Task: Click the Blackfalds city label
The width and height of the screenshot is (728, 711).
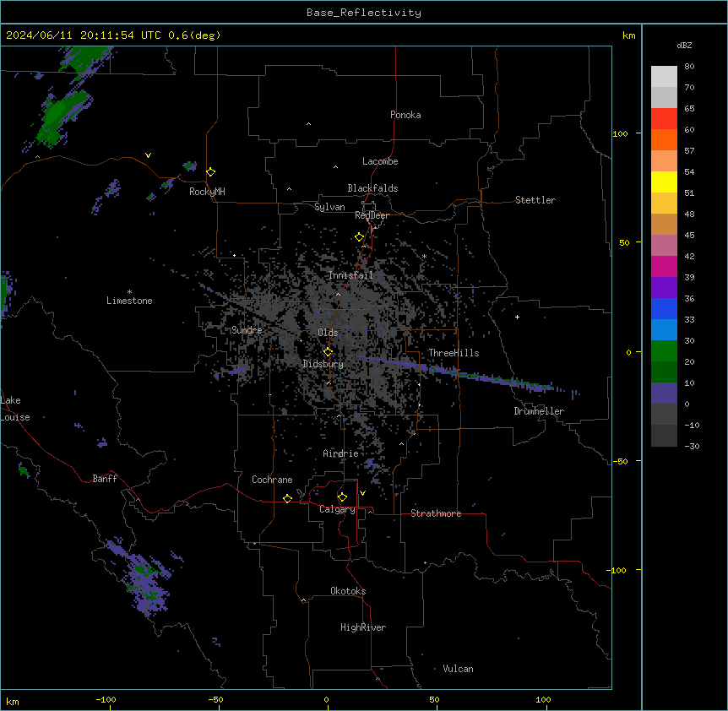Action: tap(372, 188)
